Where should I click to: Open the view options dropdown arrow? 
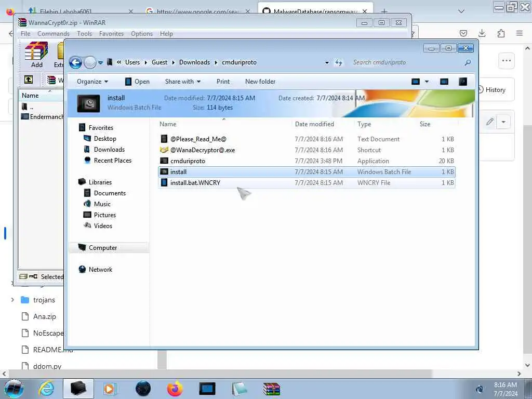click(x=427, y=82)
